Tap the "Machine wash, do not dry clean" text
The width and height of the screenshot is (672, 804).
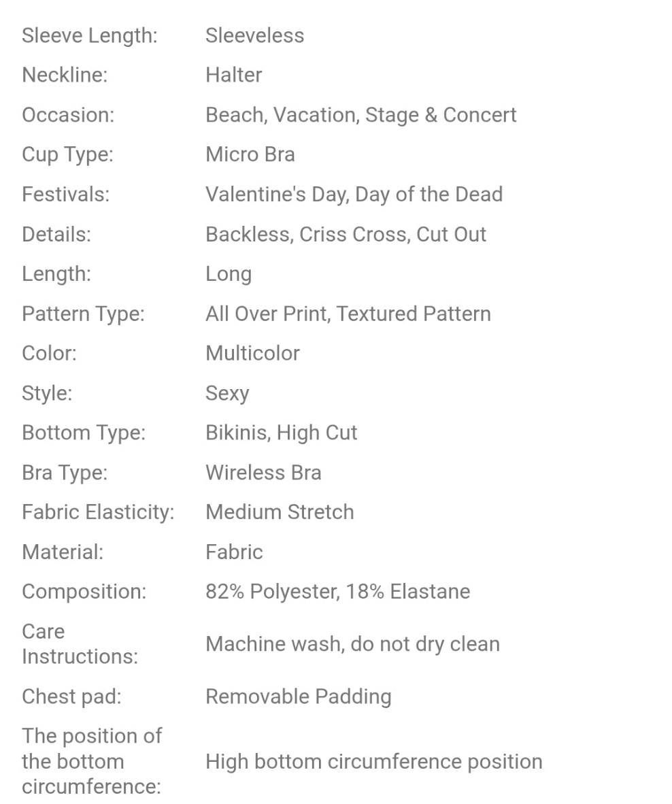click(352, 643)
